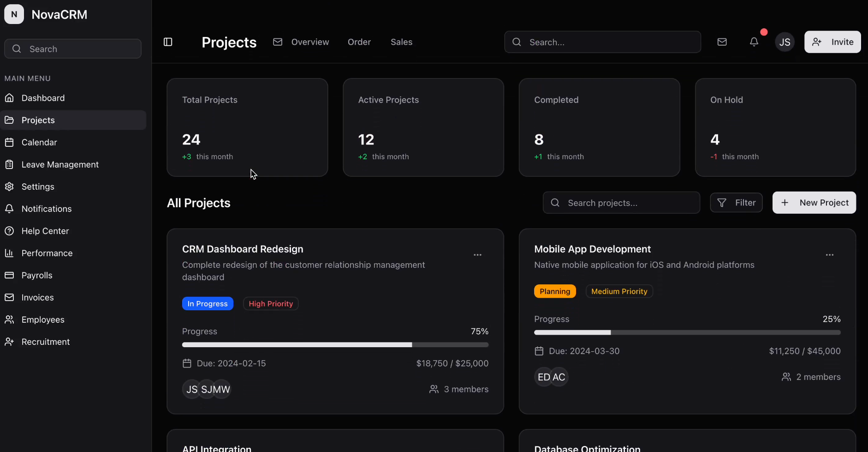Open Payrolls menu item
Viewport: 868px width, 452px height.
(73, 275)
